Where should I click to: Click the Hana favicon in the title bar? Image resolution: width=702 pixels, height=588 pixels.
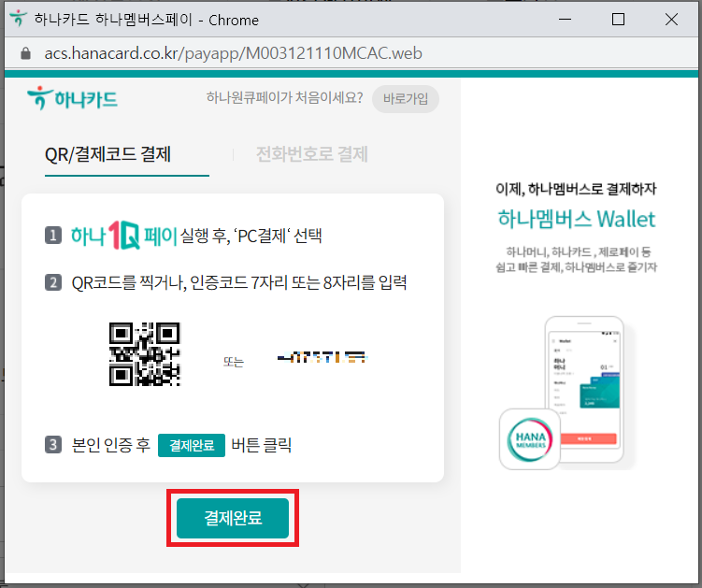(x=19, y=20)
